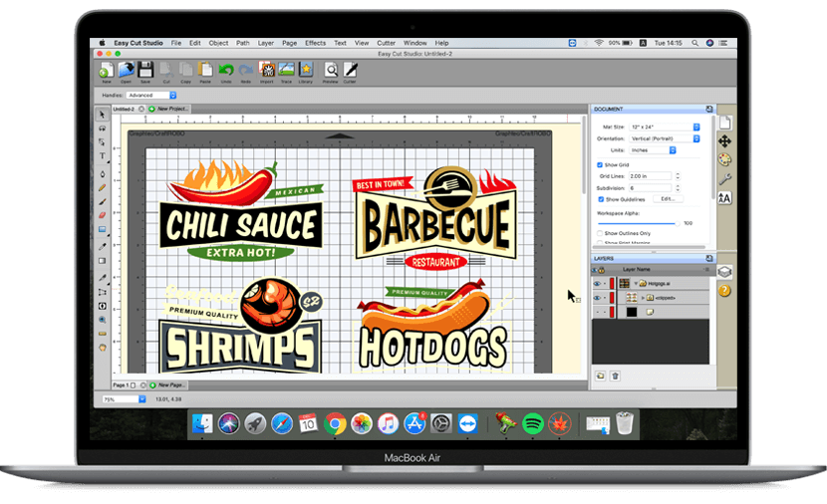This screenshot has height=504, width=827.
Task: Open the wrench settings panel icon
Action: 724,179
